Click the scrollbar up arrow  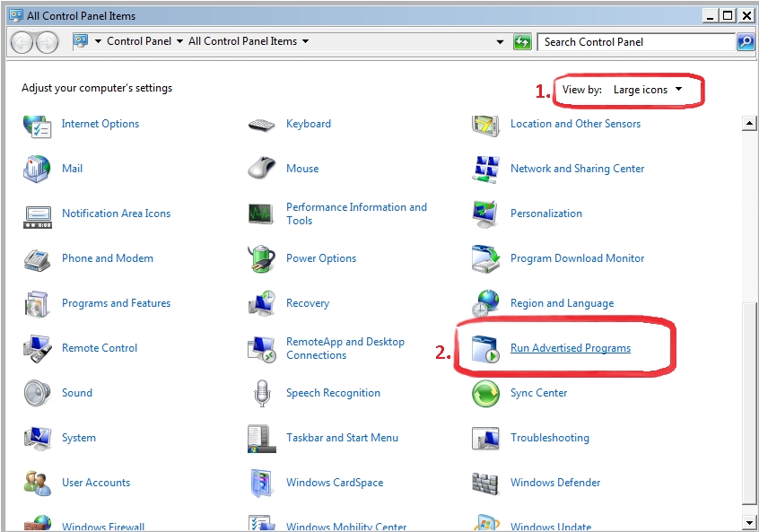pos(749,124)
